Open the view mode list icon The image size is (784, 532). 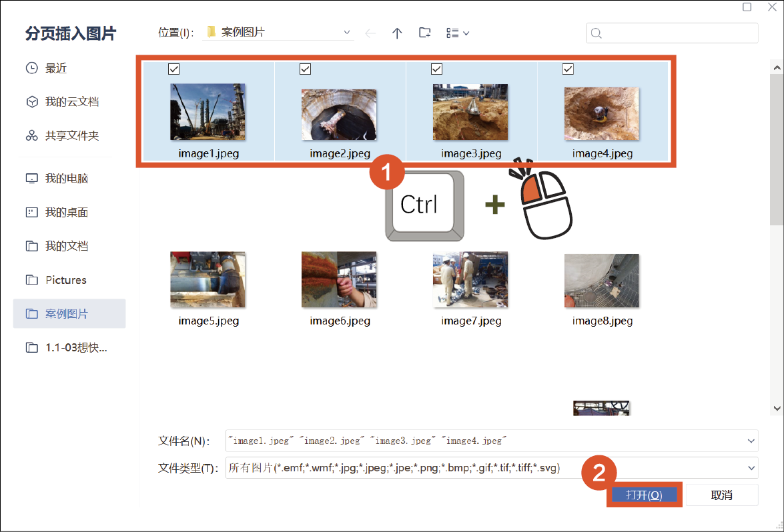tap(457, 33)
